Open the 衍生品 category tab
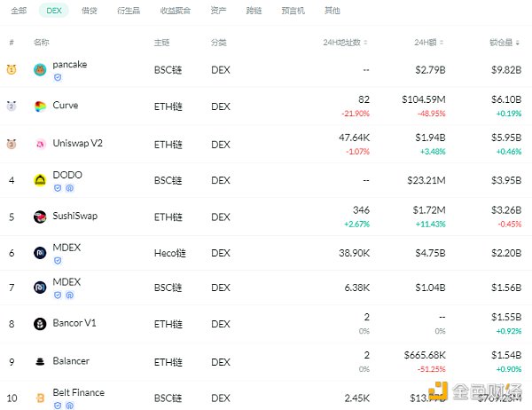 130,11
